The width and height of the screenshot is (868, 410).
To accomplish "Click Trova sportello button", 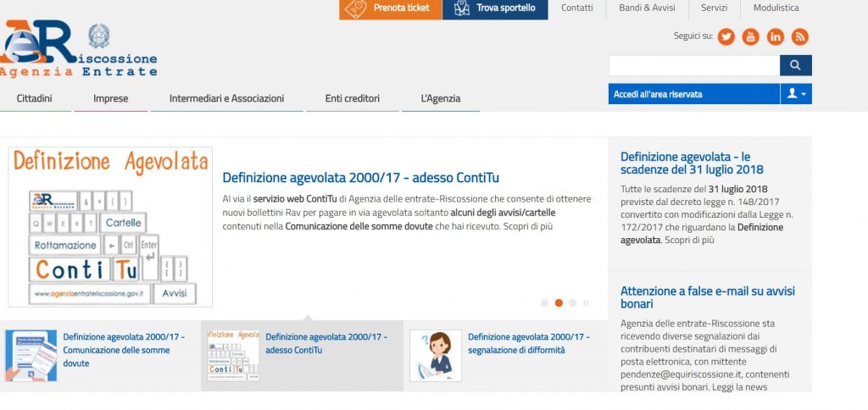I will [495, 8].
